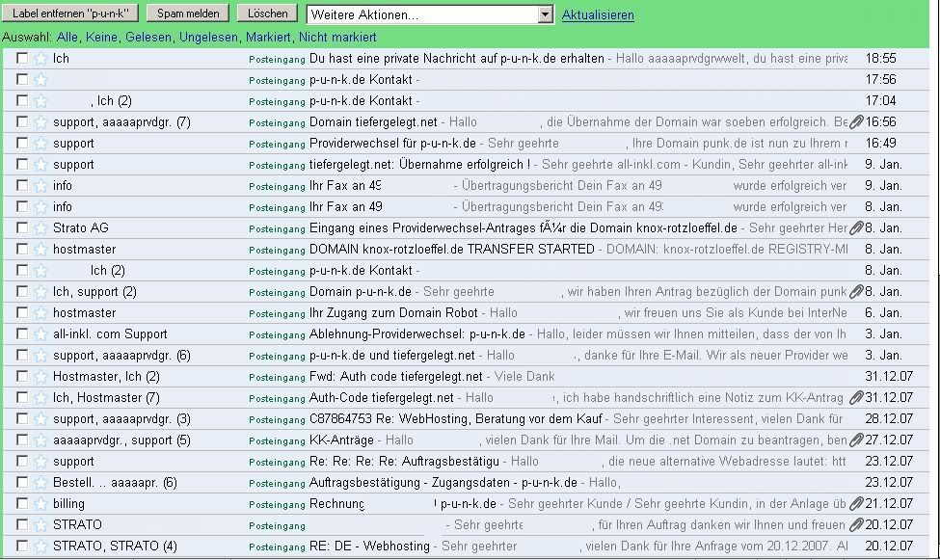Select Nicht markiert in Auswahl
This screenshot has width=940, height=560.
click(337, 38)
